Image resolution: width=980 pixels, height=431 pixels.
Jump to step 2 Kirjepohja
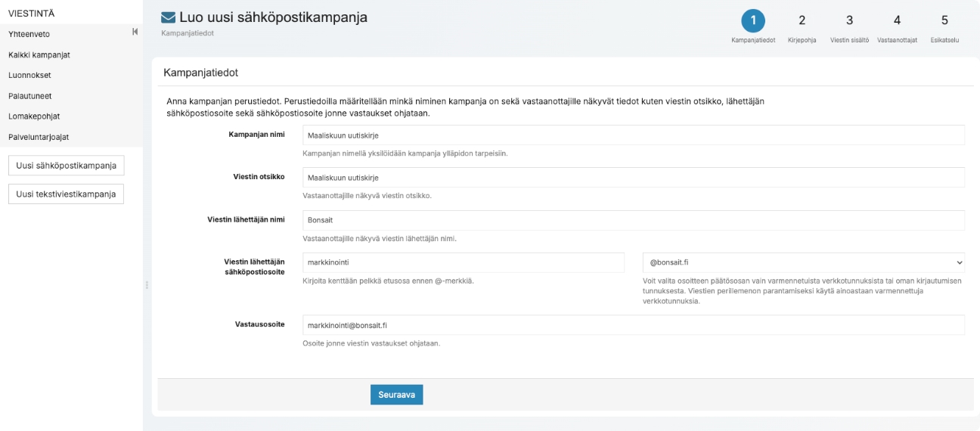pos(802,20)
